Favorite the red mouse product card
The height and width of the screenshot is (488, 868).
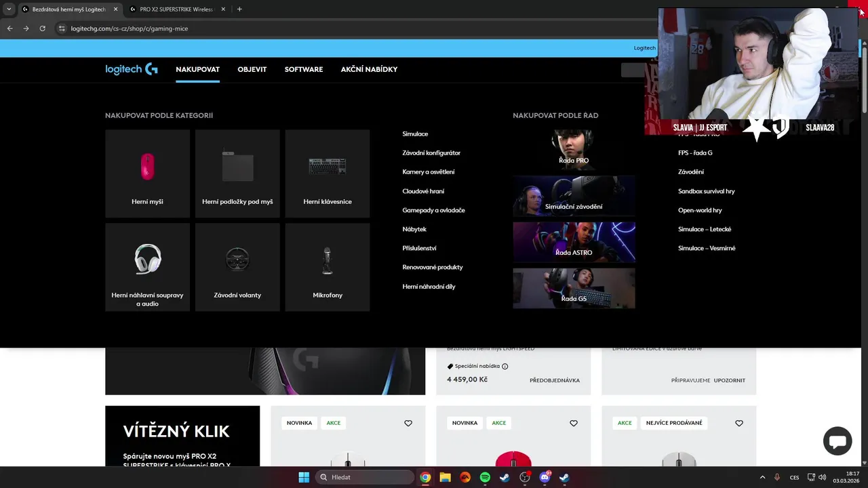[574, 423]
